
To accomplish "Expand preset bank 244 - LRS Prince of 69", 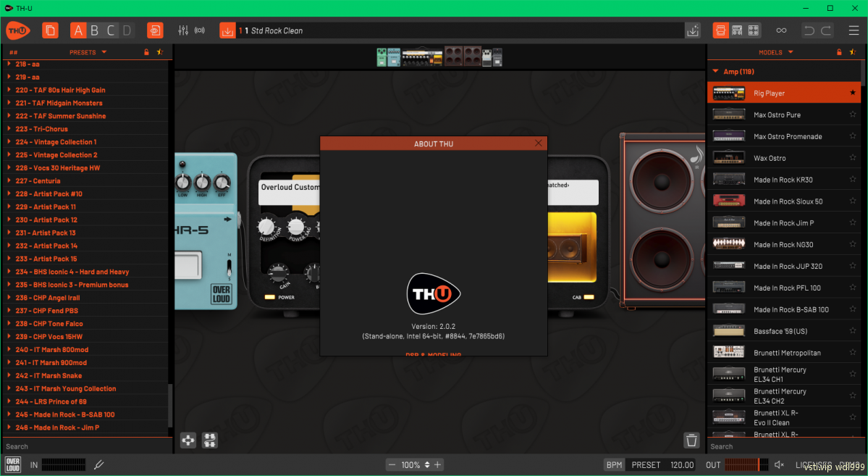I will 9,401.
